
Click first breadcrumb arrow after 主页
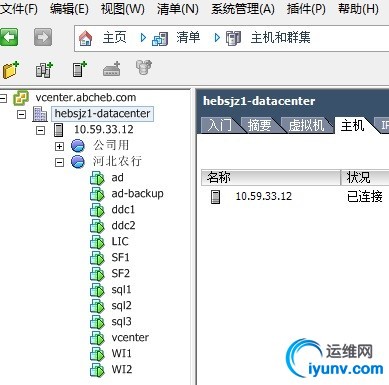click(x=143, y=38)
